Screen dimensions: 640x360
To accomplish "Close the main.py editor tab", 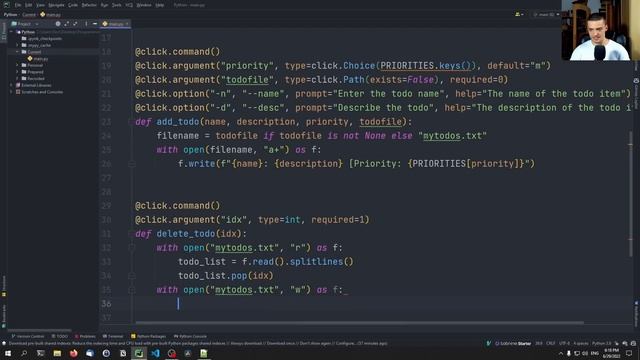I will [x=127, y=24].
